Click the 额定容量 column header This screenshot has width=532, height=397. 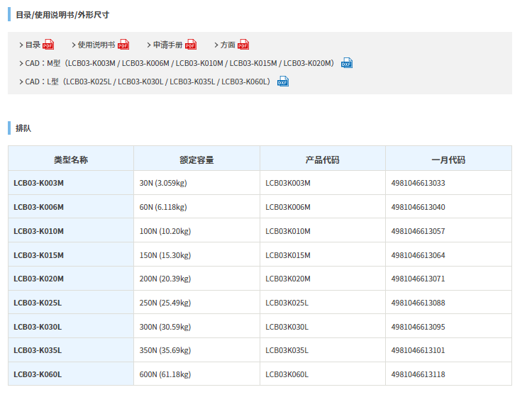coord(196,158)
